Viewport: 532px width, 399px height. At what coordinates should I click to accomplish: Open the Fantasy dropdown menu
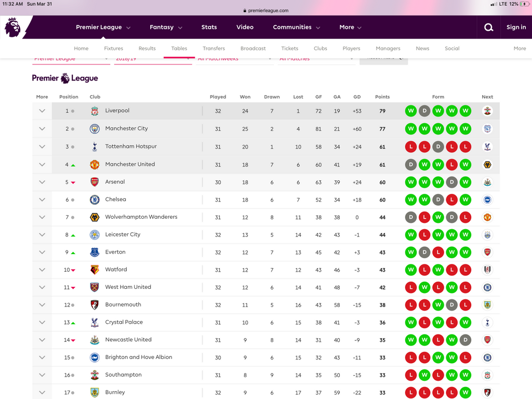(166, 28)
